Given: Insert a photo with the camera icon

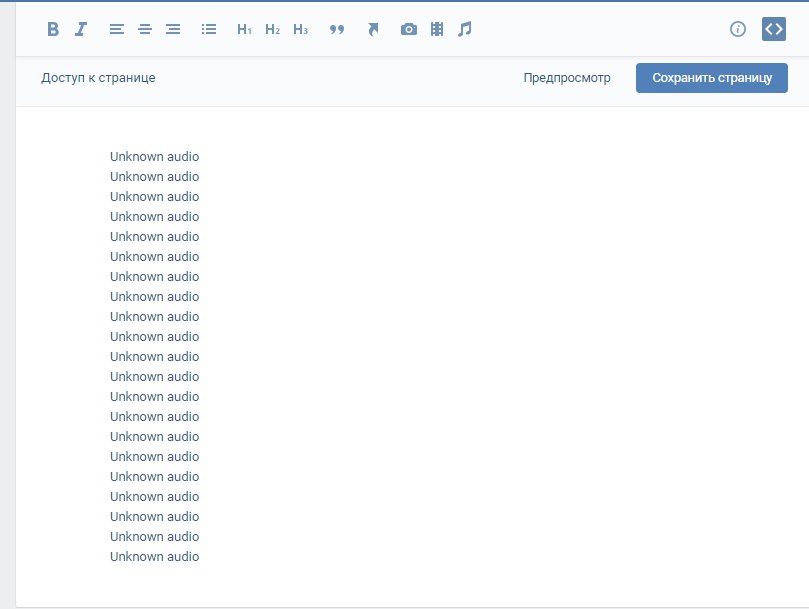Looking at the screenshot, I should (x=408, y=30).
